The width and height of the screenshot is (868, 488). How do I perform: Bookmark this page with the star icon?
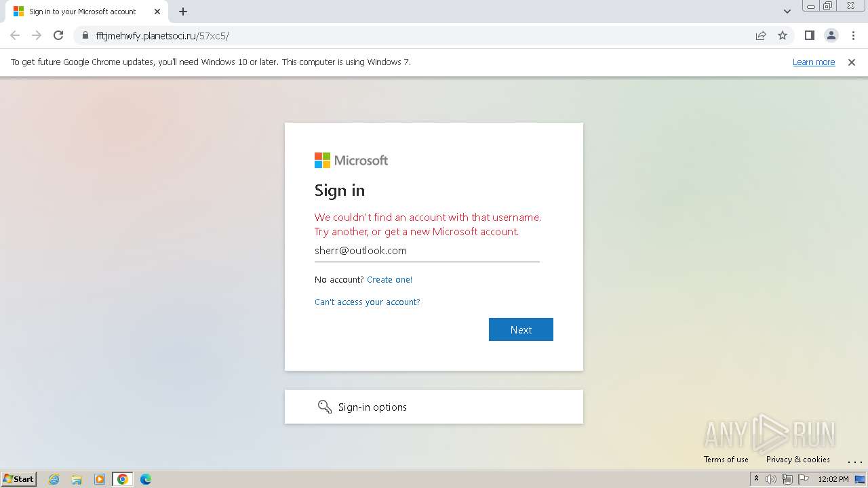click(783, 35)
